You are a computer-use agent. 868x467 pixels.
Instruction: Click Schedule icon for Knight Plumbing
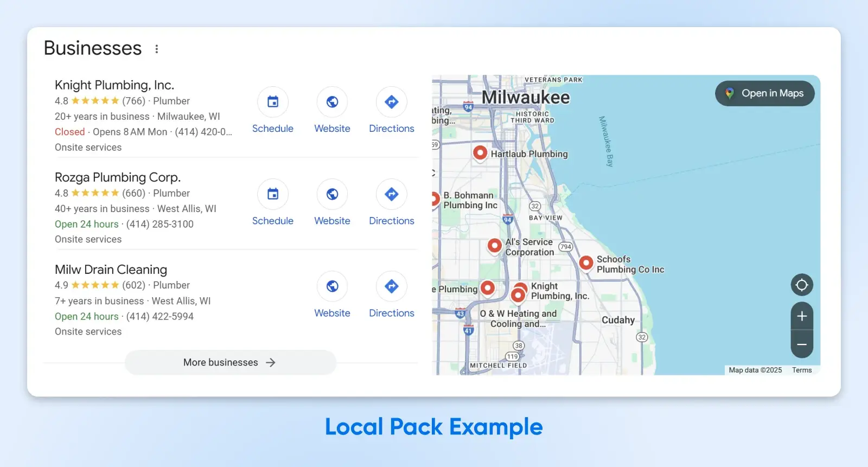click(273, 102)
